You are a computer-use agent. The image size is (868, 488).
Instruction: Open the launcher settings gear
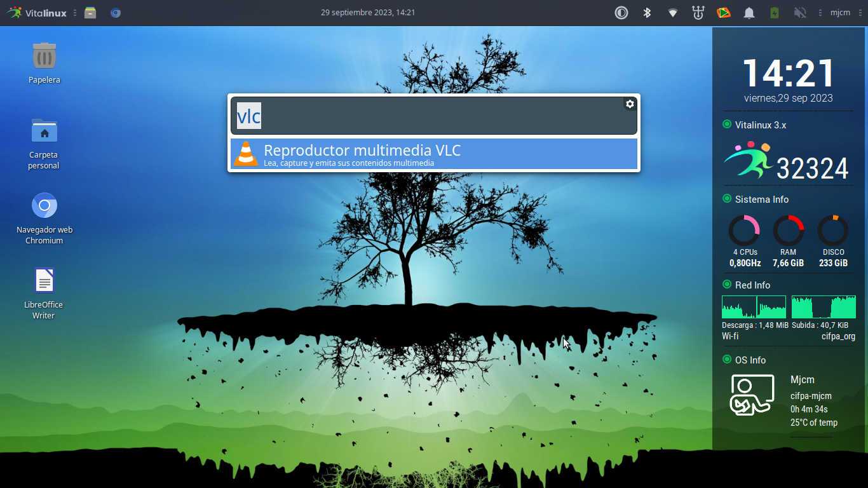[x=630, y=104]
